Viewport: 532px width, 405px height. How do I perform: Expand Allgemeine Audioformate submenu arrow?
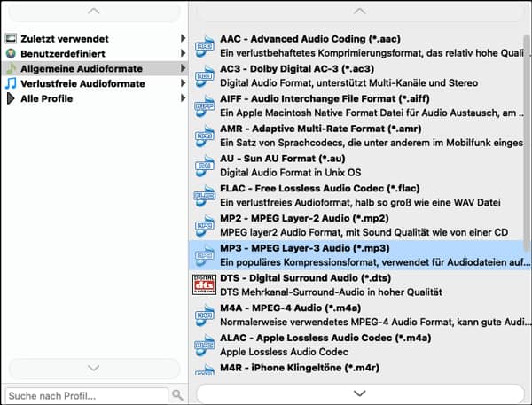(x=183, y=68)
